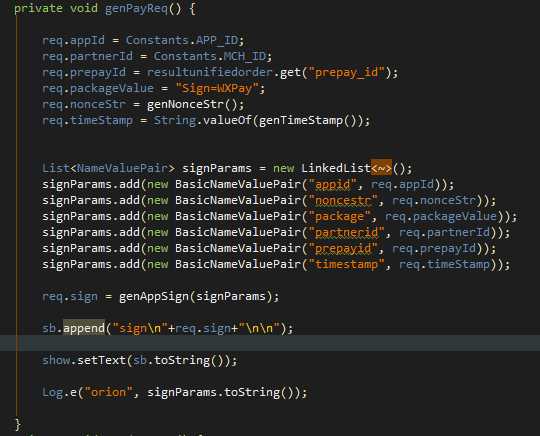The image size is (540, 436).
Task: Click MCH_ID constant on the partnerId line
Action: point(245,56)
